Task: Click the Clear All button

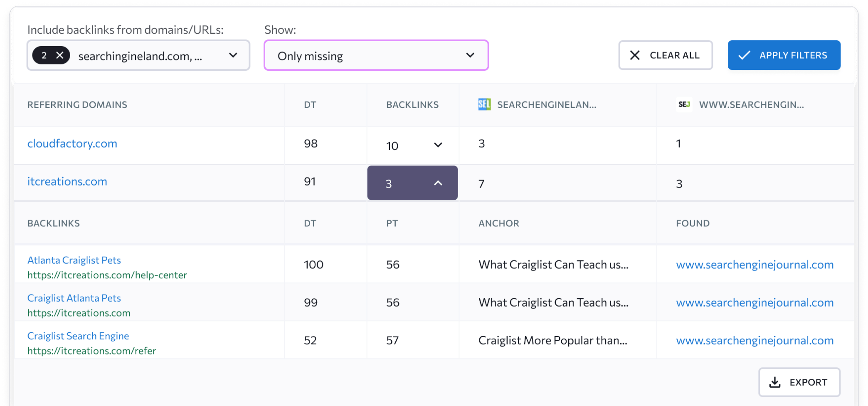Action: pyautogui.click(x=666, y=55)
